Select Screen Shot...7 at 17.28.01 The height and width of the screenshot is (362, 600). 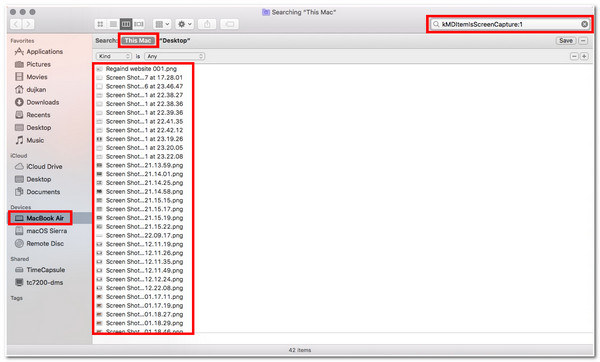[x=144, y=77]
